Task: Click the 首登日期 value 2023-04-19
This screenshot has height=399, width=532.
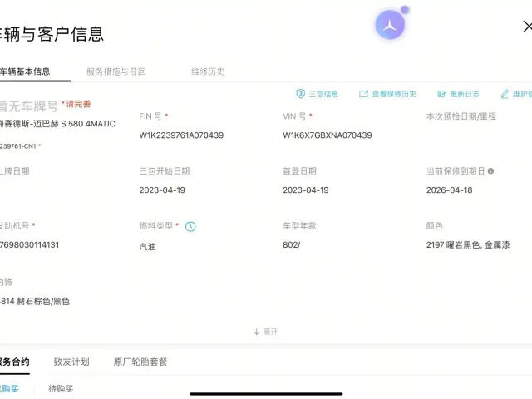Action: [306, 190]
